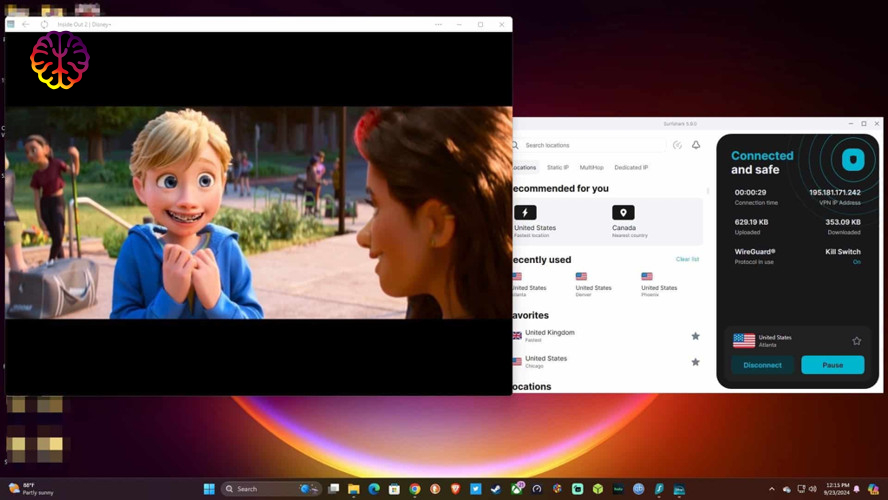
Task: Open the volume control in the system tray
Action: 813,489
